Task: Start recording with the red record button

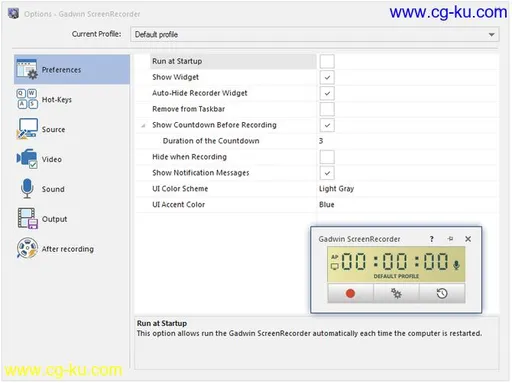Action: click(350, 293)
